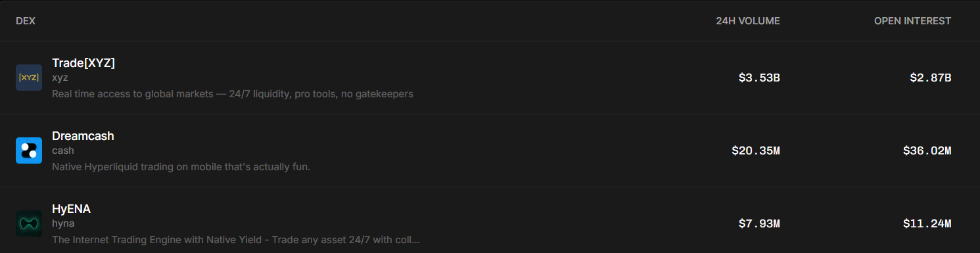
Task: Select the xyz ticker label
Action: click(60, 78)
